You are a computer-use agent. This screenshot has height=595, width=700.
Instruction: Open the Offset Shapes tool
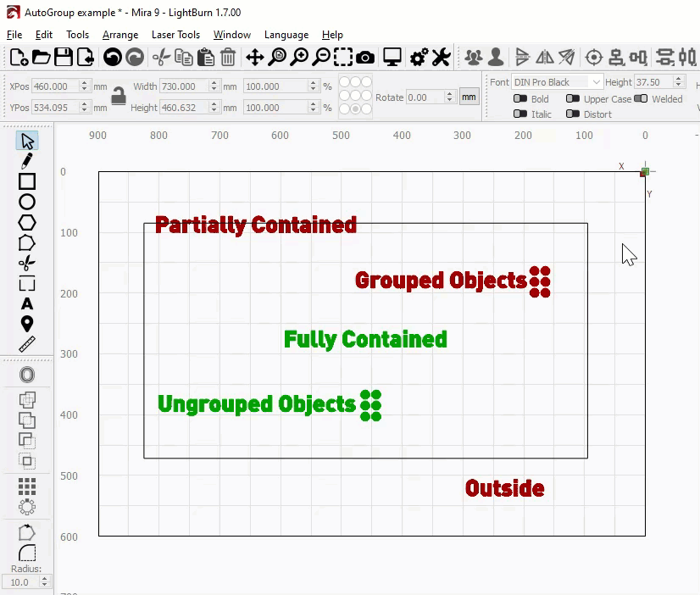coord(27,375)
